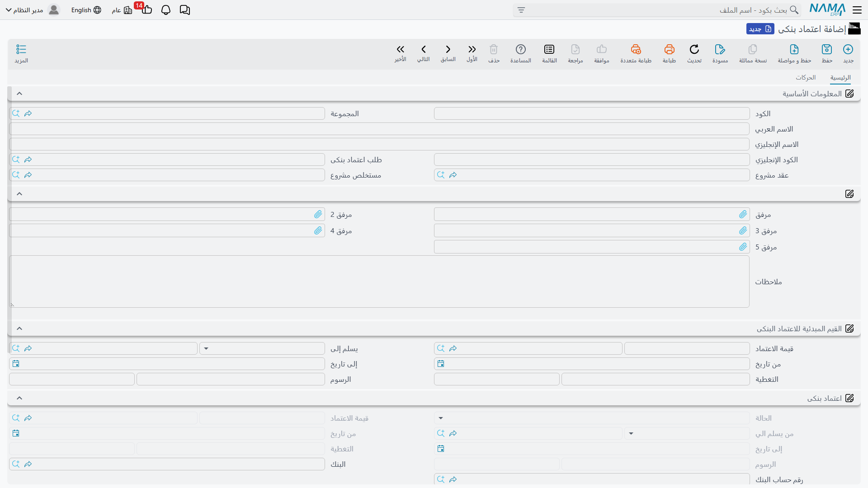The image size is (868, 488).
Task: Click the الكود الإنجليزي input field
Action: click(592, 160)
